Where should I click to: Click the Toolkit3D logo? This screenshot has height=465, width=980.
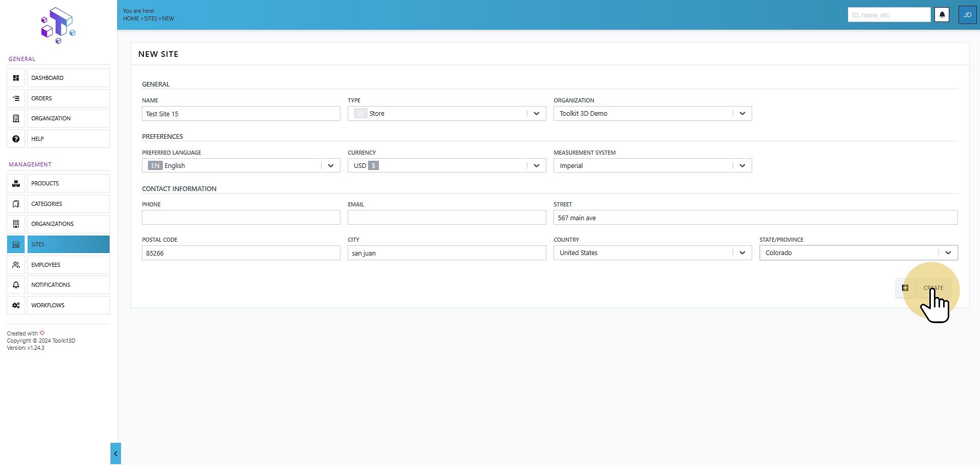coord(58,26)
